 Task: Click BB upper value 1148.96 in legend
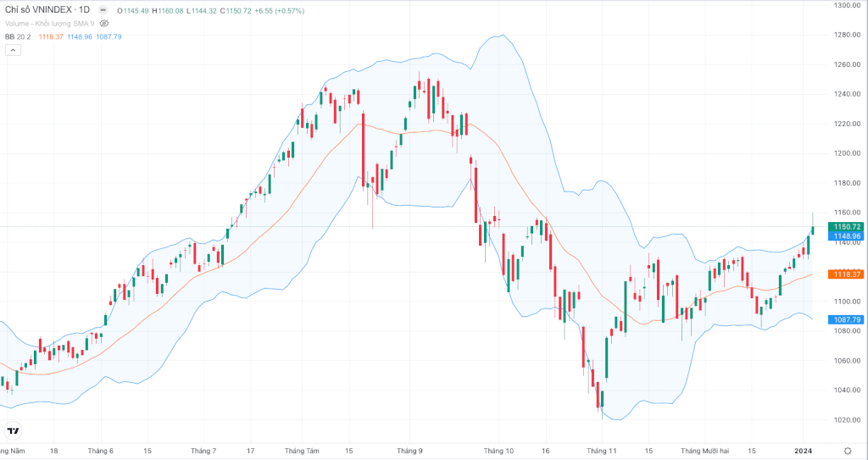[x=80, y=36]
